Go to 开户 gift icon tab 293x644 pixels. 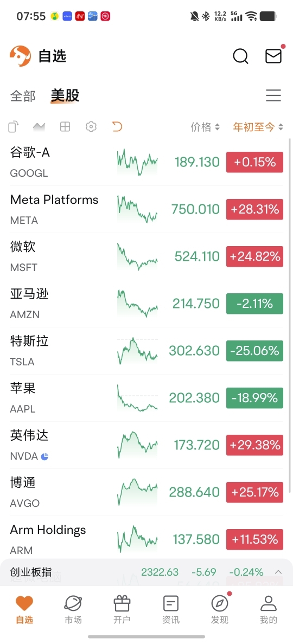tap(122, 610)
